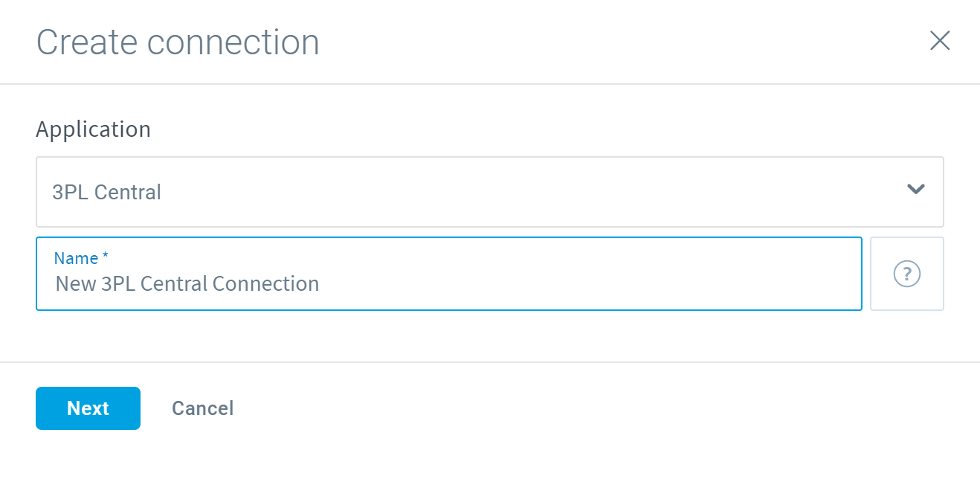
Task: Proceed to next step with Next
Action: pos(88,408)
